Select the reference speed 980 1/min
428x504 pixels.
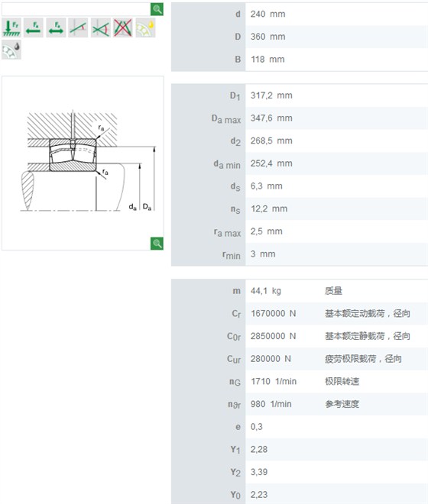point(271,404)
